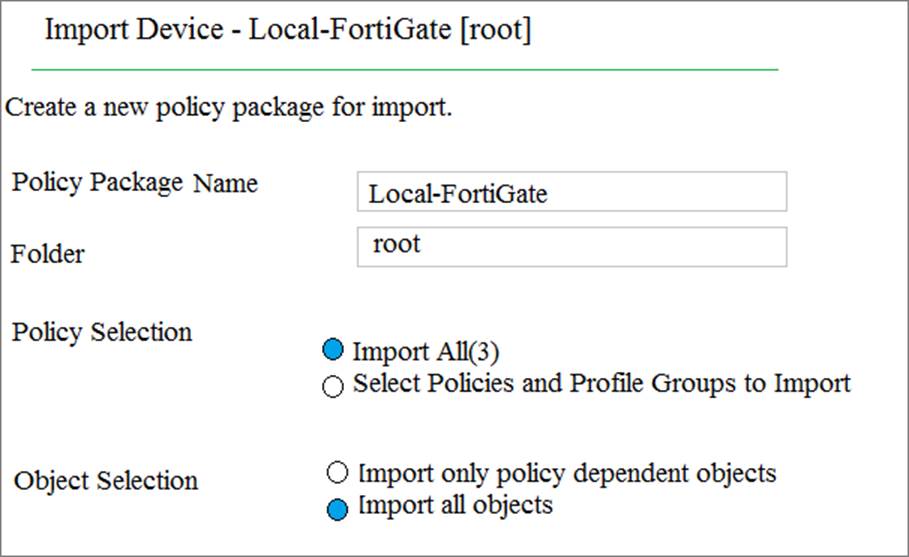Click the "Create a new policy package" instruction text

pyautogui.click(x=229, y=107)
